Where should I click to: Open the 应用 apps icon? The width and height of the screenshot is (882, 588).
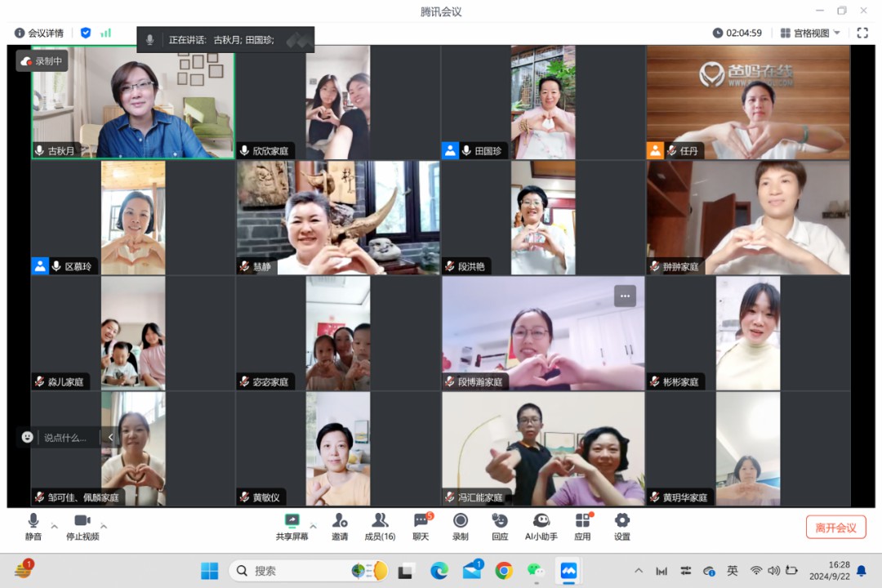click(582, 521)
